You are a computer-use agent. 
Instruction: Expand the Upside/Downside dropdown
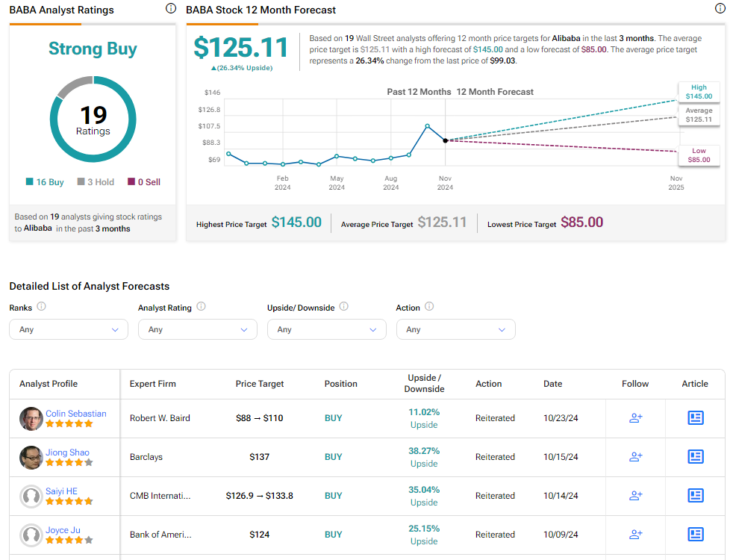[326, 329]
